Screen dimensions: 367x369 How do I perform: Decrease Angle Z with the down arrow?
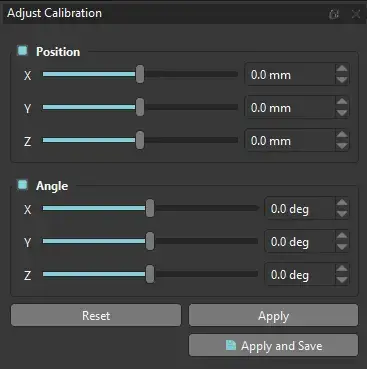(x=342, y=280)
